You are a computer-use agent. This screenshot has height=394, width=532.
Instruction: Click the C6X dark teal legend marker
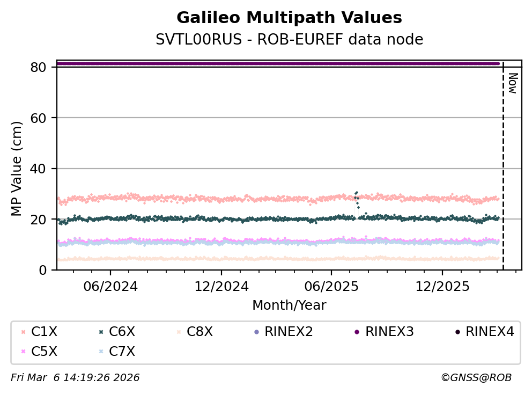coord(100,332)
